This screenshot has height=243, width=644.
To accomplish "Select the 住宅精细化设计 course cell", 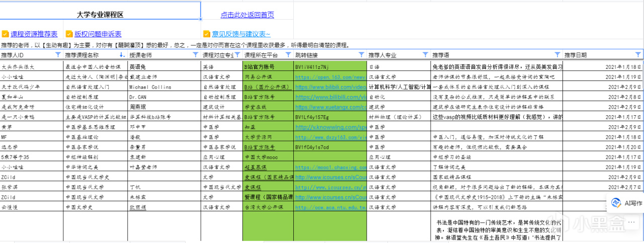I will coord(96,107).
